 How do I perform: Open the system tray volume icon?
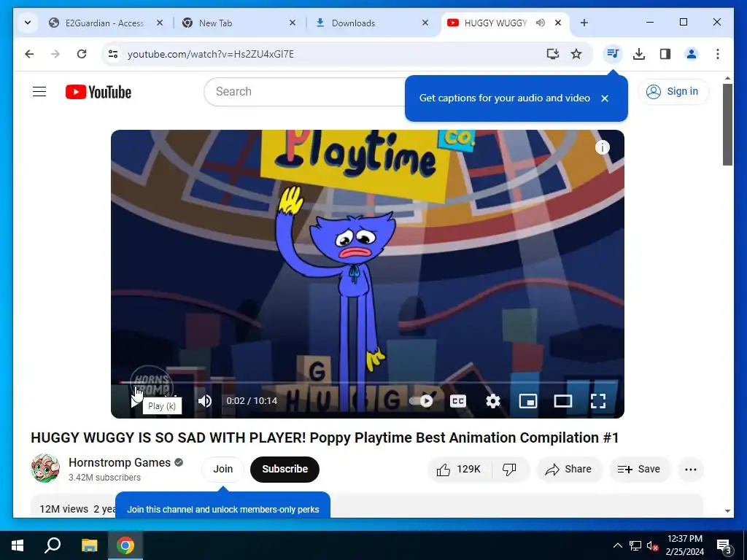pos(652,545)
